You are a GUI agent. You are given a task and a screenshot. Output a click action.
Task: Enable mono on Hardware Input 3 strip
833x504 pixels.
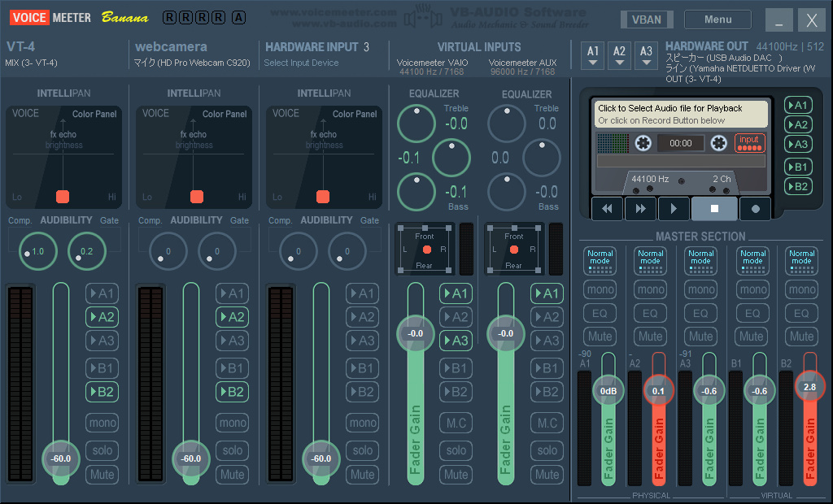pyautogui.click(x=362, y=423)
